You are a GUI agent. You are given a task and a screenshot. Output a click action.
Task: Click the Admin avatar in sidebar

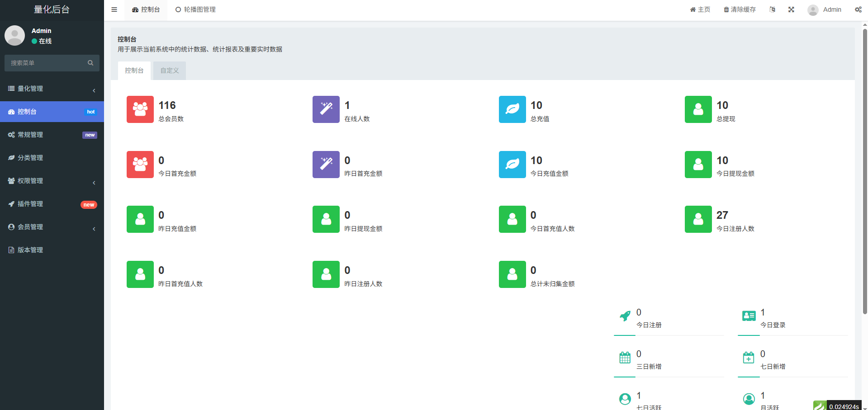pyautogui.click(x=14, y=35)
